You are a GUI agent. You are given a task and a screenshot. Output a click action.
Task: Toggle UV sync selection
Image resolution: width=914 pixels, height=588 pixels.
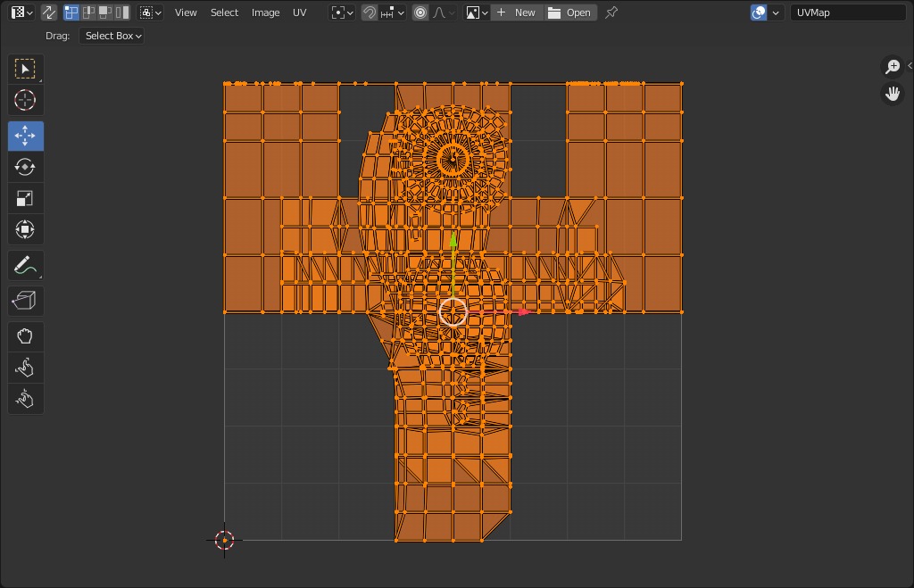coord(49,12)
